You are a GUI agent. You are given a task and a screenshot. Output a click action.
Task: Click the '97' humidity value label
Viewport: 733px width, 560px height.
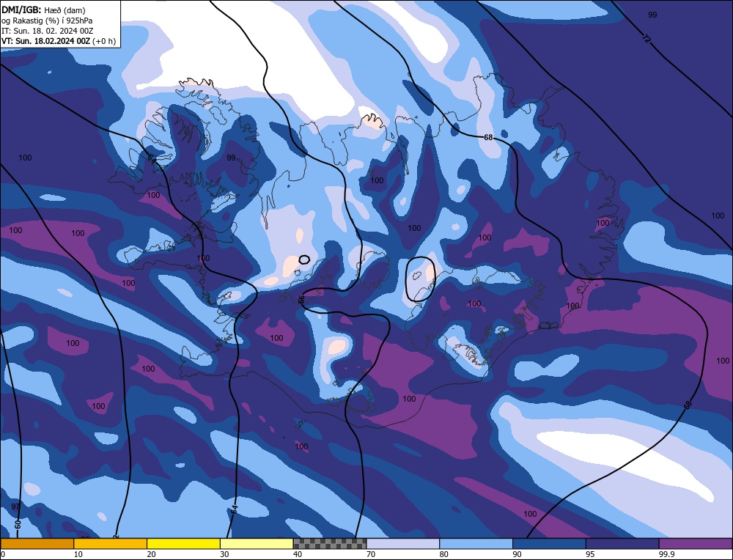(x=15, y=506)
